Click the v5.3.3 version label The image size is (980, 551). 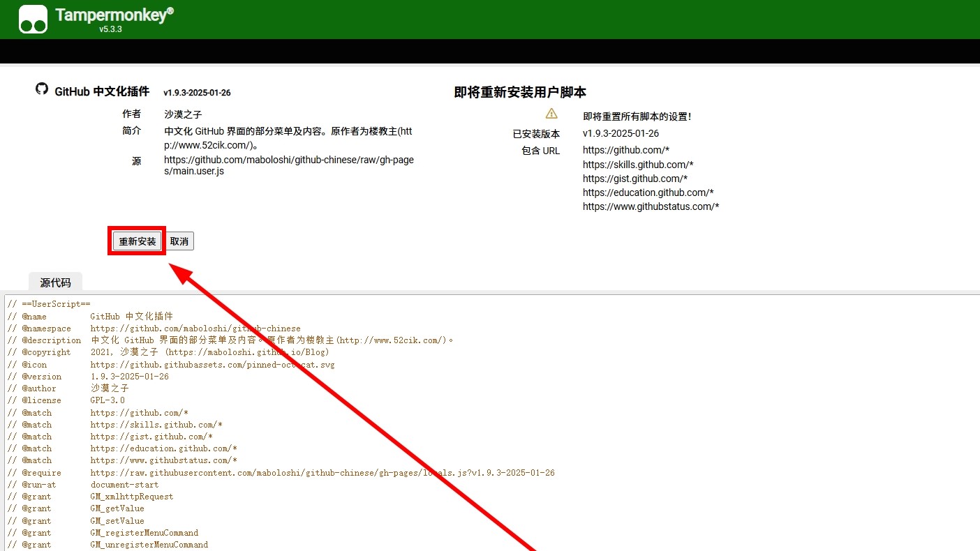(x=110, y=29)
